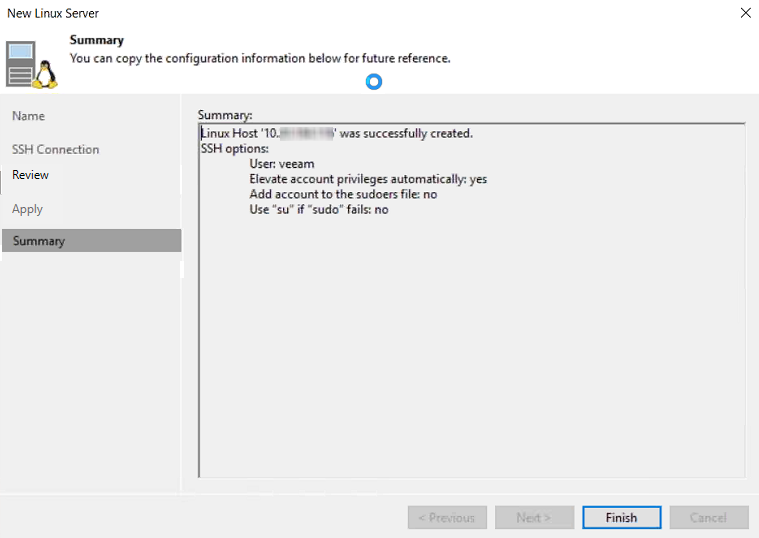Close the New Linux Server dialog
The width and height of the screenshot is (759, 538).
pos(745,13)
